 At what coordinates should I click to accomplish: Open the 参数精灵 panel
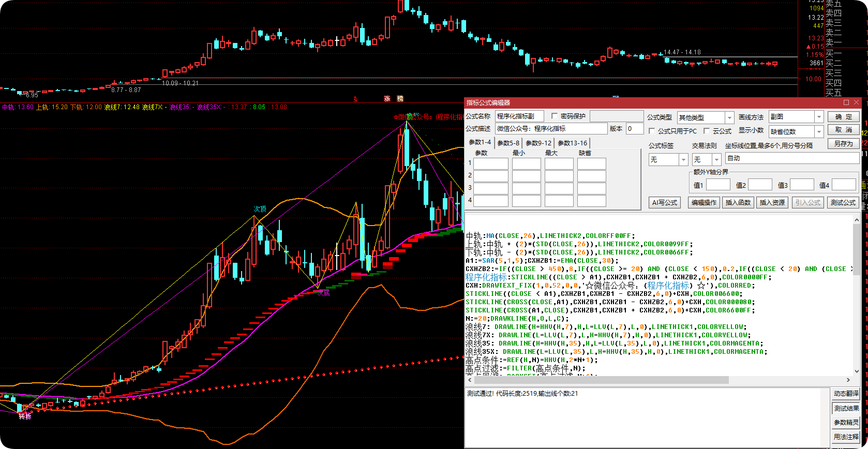(x=846, y=423)
